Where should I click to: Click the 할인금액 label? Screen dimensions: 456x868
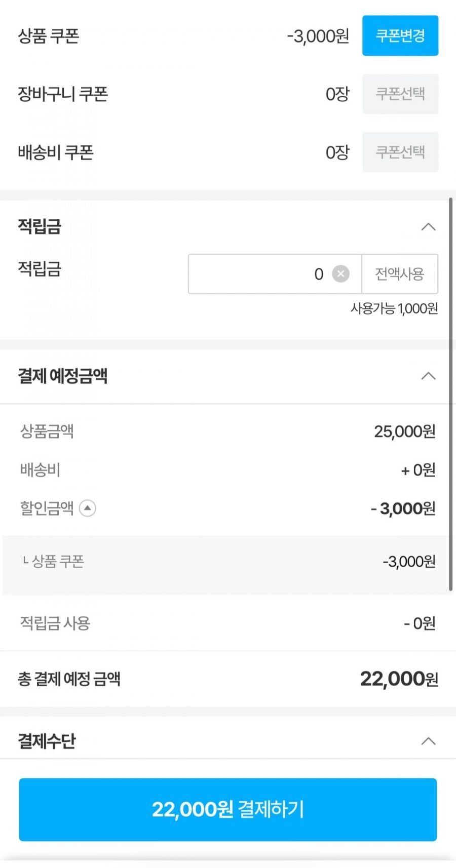pos(47,508)
